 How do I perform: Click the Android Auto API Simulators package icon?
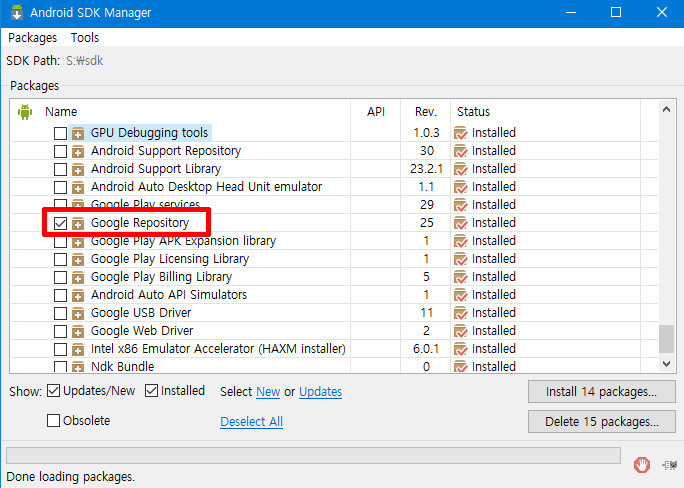tap(78, 296)
